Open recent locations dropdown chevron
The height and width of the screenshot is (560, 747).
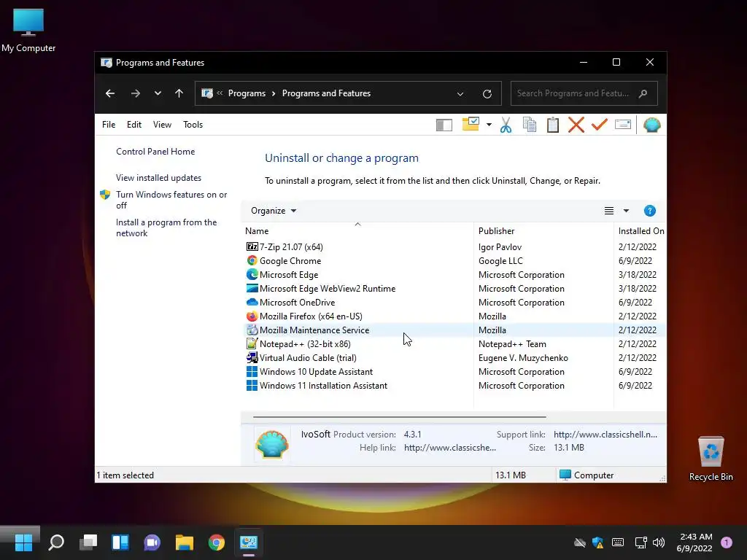158,93
